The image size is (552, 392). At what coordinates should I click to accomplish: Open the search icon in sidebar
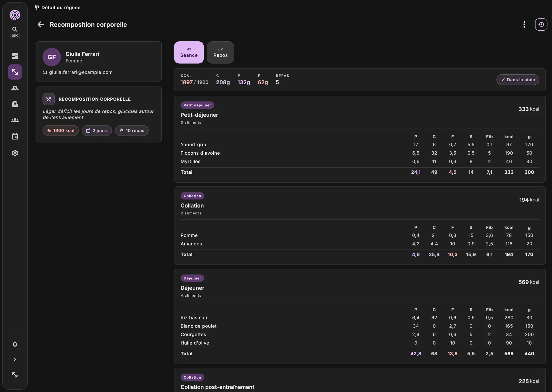click(x=15, y=29)
